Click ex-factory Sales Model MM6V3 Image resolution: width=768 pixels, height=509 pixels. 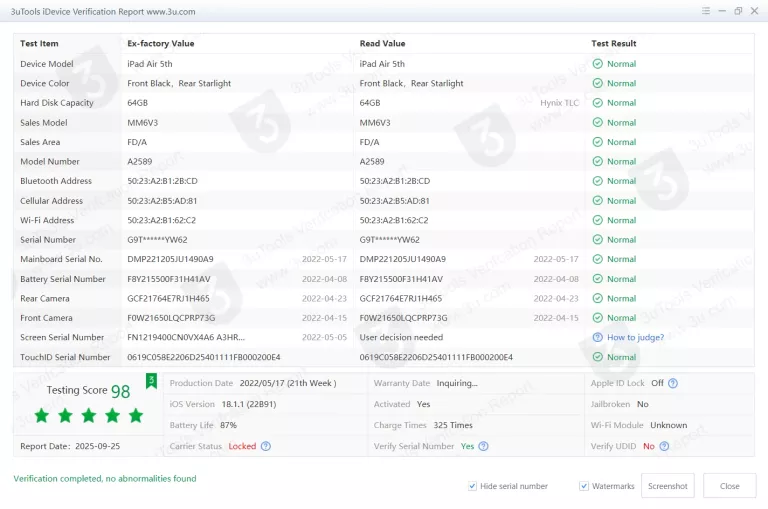pyautogui.click(x=143, y=122)
